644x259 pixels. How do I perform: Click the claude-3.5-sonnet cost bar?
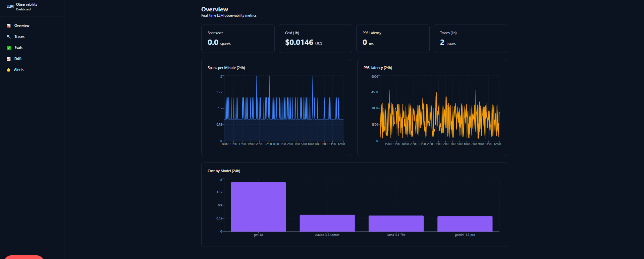(327, 223)
